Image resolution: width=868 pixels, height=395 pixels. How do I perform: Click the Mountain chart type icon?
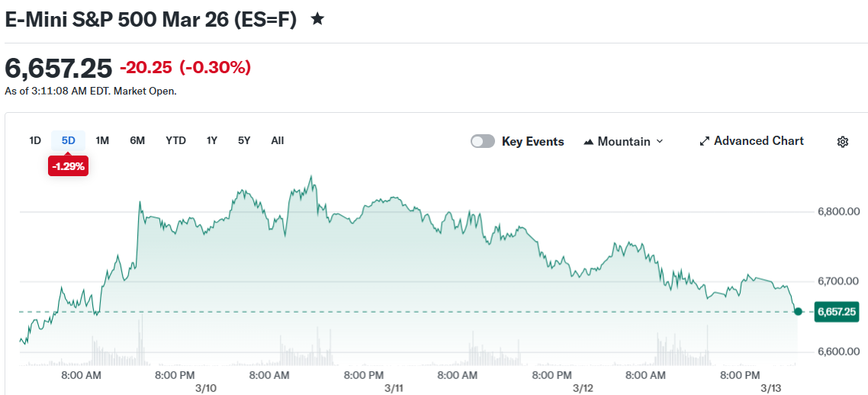588,142
